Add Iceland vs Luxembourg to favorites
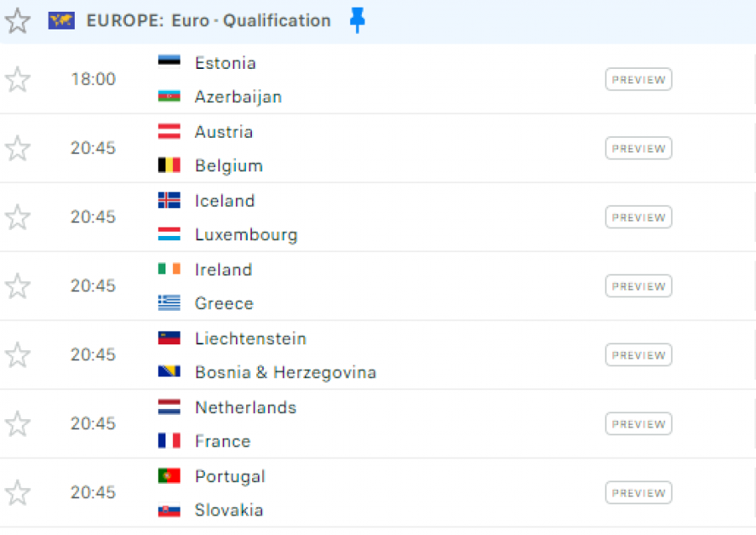The height and width of the screenshot is (535, 756). [x=18, y=217]
